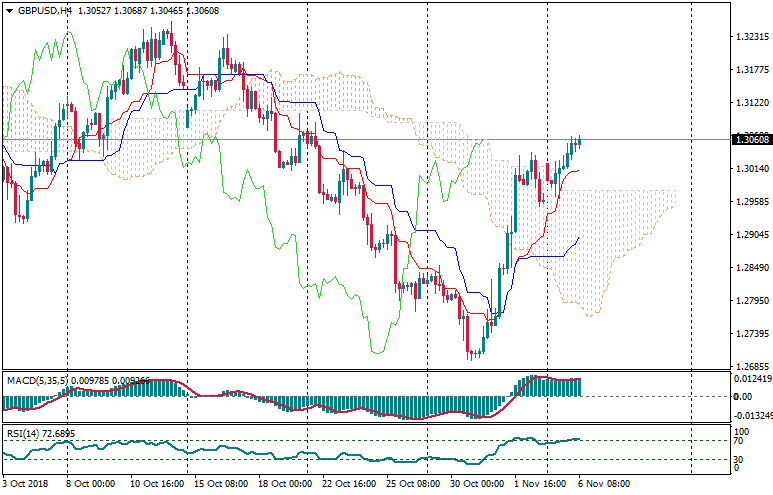Screen dimensions: 773x495
Task: Click the 1 Nov 16:00 time label
Action: point(540,483)
